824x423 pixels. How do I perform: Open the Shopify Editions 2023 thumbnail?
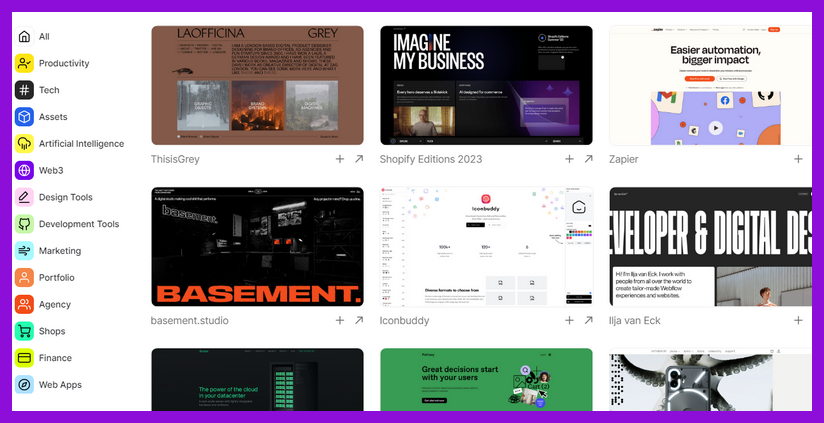tap(486, 85)
